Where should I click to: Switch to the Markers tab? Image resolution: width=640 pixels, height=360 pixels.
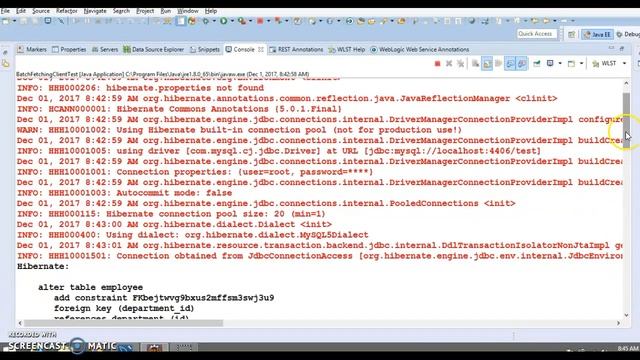click(32, 49)
